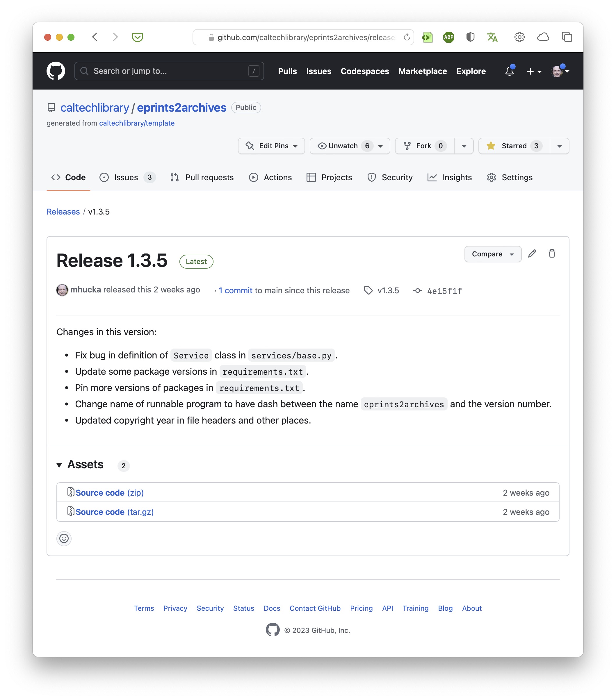Click the GitHub Octocat logo in header

(x=56, y=71)
